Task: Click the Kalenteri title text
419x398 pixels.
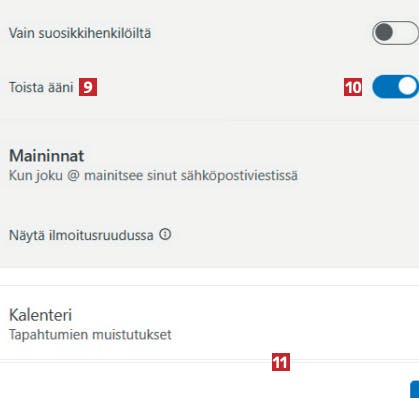Action: (x=40, y=315)
